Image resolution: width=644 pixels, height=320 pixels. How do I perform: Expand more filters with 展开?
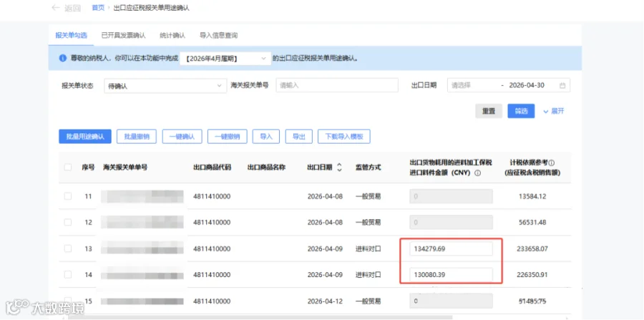[554, 112]
